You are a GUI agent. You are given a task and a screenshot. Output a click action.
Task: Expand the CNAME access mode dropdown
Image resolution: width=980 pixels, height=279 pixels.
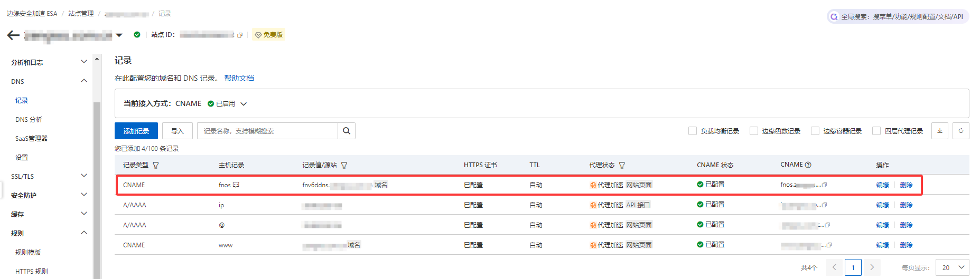coord(244,104)
